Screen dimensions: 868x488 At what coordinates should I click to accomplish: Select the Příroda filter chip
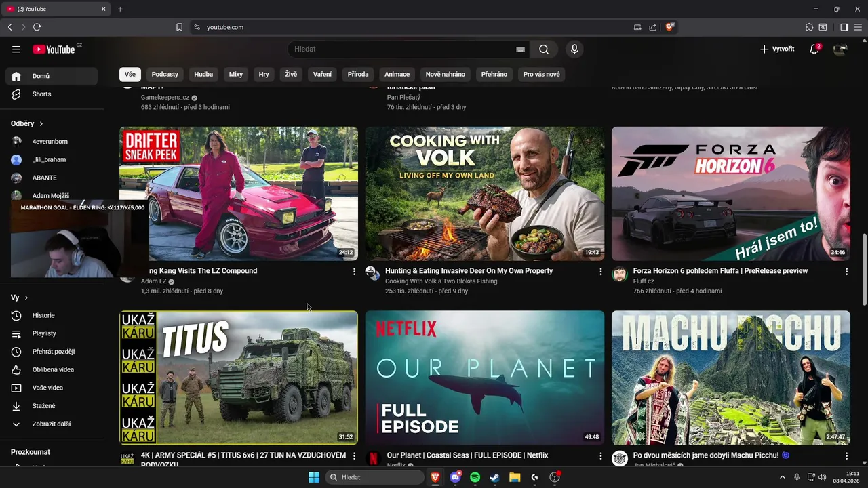pos(358,74)
